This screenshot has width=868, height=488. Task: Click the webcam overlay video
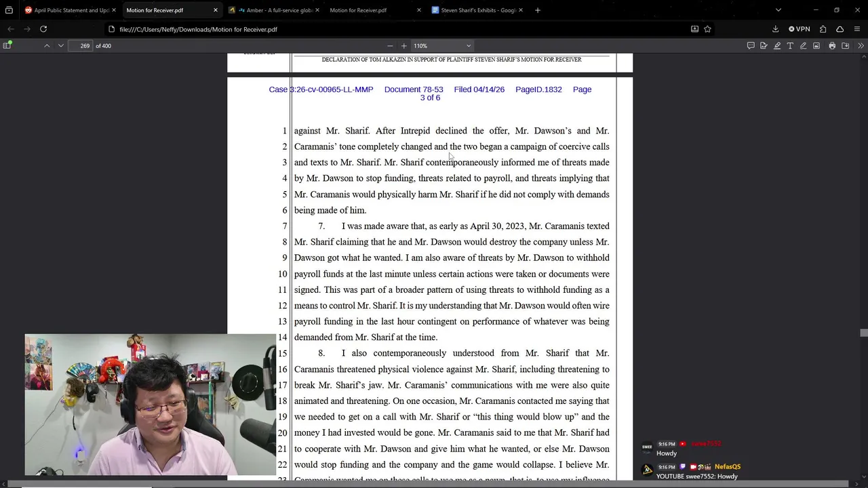coord(151,405)
